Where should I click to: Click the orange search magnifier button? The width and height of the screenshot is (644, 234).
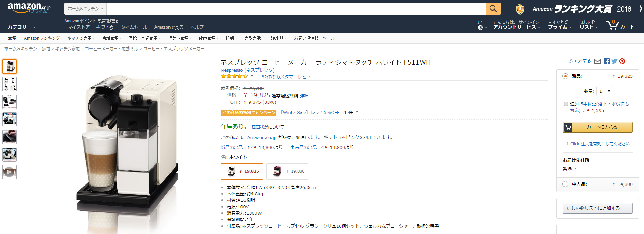[493, 9]
